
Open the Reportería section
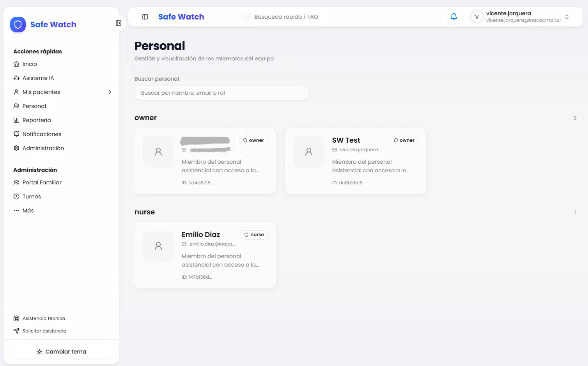(36, 120)
